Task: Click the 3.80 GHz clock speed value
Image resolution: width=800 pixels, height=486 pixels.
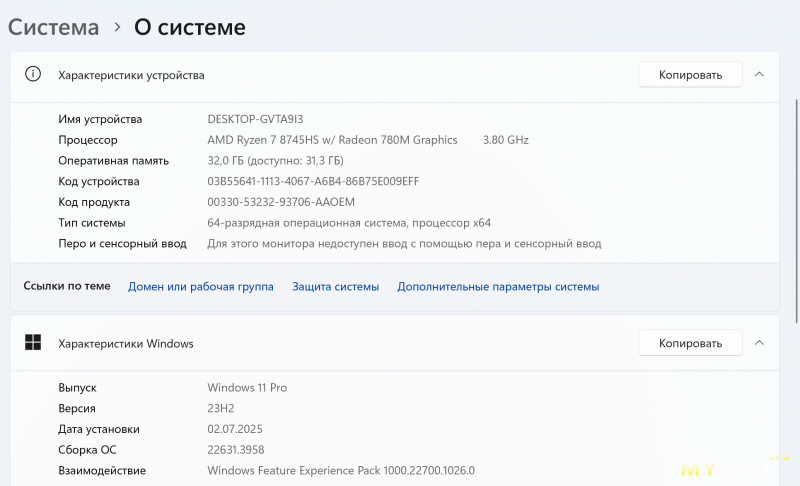Action: click(x=506, y=140)
